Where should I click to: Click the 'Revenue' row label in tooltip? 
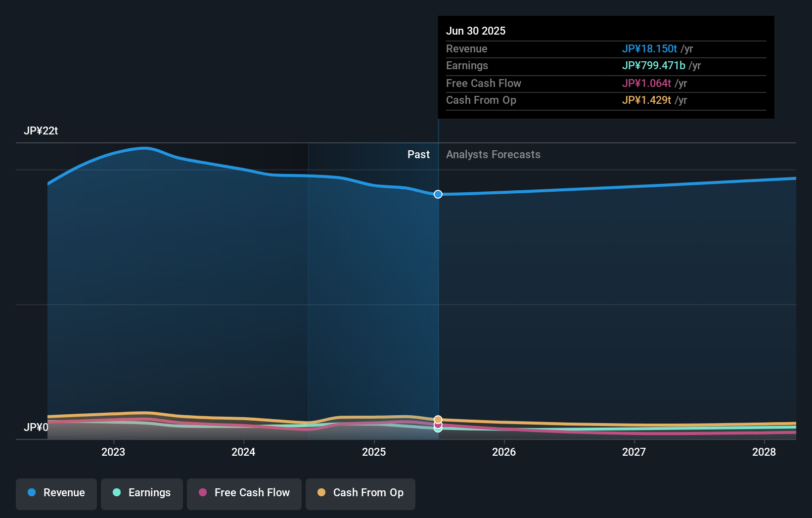coord(466,49)
